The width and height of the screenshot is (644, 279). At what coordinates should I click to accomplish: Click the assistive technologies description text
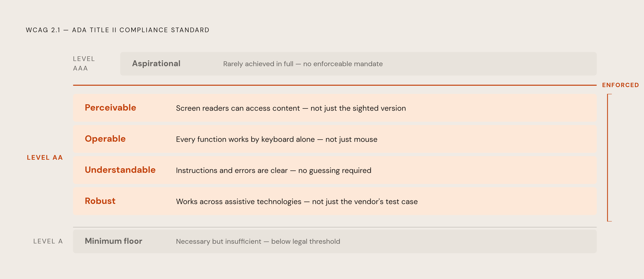coord(297,202)
